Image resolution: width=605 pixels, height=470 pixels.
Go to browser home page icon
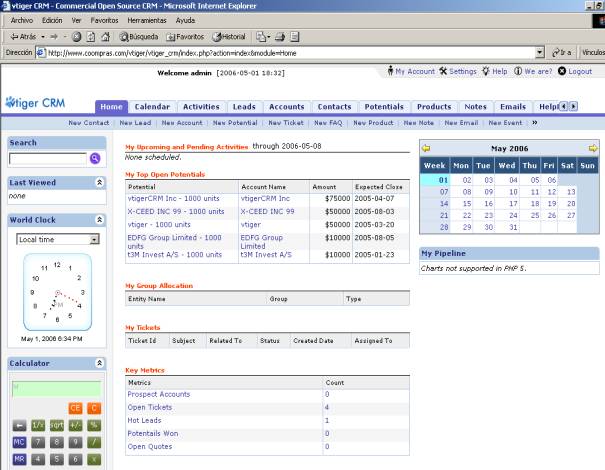[105, 37]
